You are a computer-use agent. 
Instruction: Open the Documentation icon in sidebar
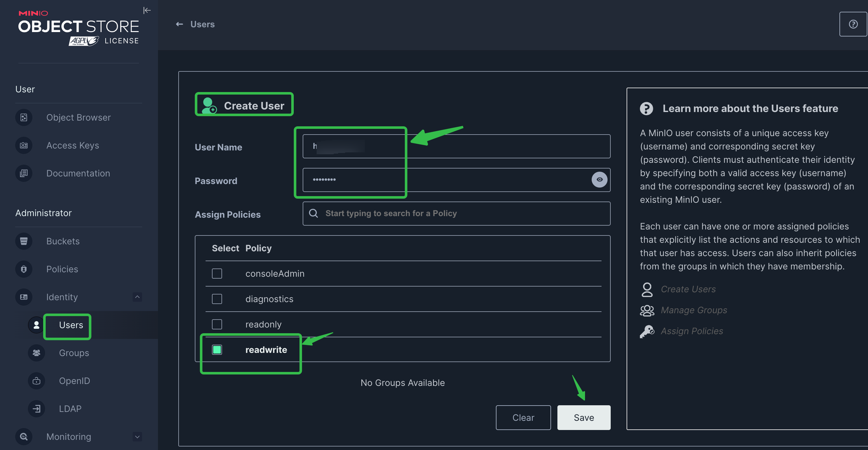pos(23,173)
